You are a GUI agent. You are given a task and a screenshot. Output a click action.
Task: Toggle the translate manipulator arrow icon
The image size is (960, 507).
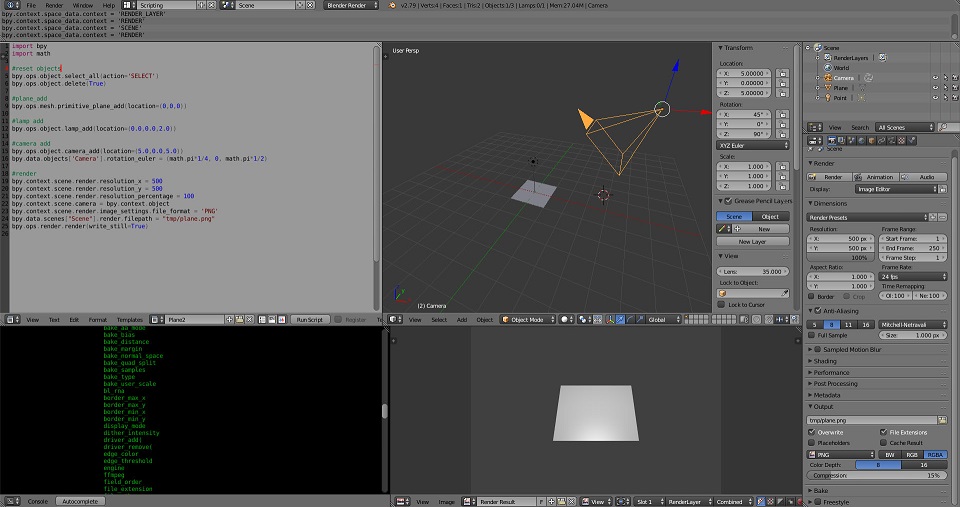coord(620,319)
